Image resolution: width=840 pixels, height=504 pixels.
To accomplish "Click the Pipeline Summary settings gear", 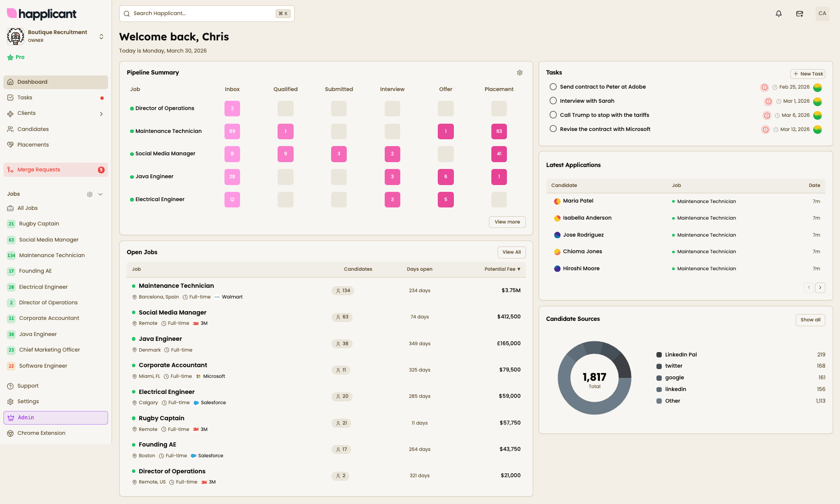I will pos(520,73).
